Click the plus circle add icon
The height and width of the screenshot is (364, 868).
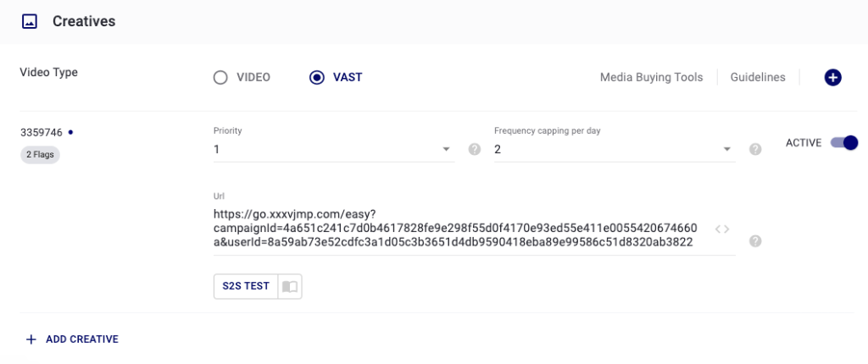click(x=832, y=78)
